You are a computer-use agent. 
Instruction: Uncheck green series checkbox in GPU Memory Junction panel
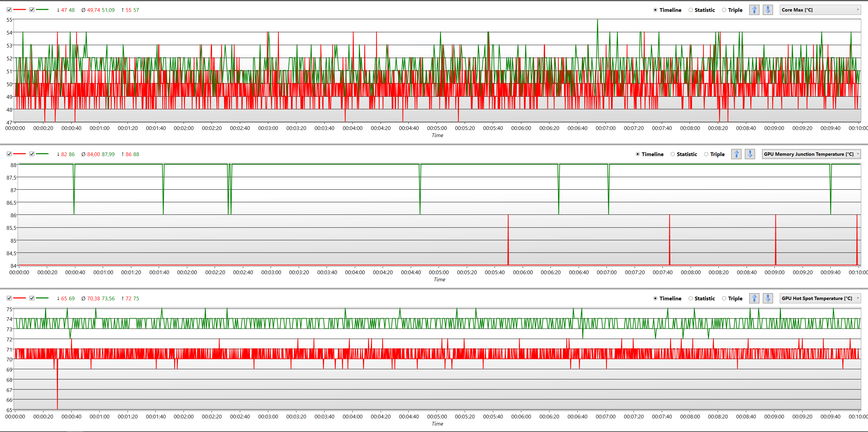coord(32,154)
